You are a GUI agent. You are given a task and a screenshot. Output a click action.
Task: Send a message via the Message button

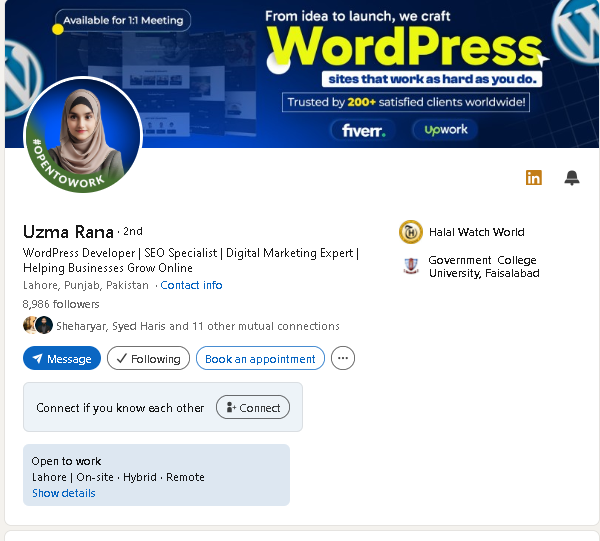click(62, 358)
